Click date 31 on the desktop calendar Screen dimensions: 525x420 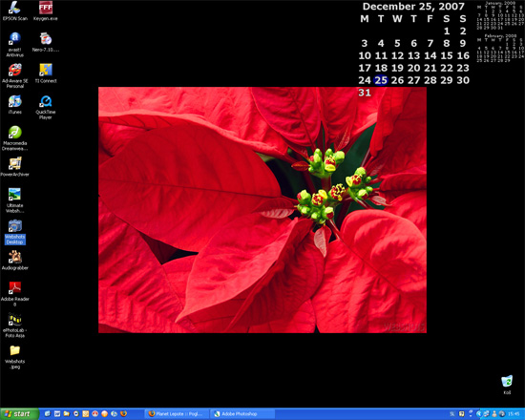pos(365,93)
